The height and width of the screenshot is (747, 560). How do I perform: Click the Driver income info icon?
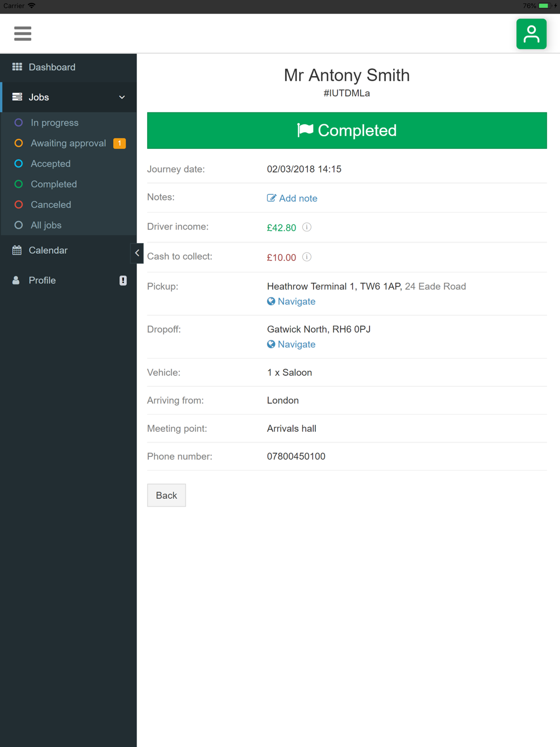(x=307, y=227)
